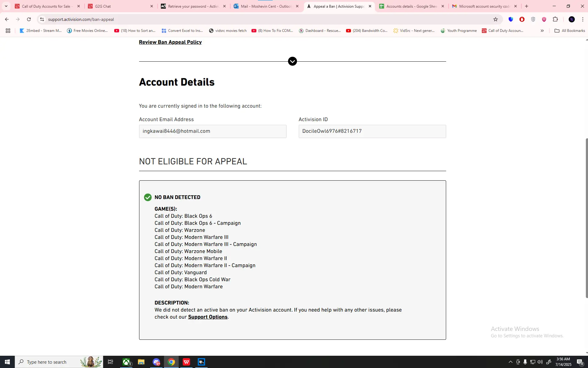
Task: Close the Outlook Mail tab
Action: [297, 6]
